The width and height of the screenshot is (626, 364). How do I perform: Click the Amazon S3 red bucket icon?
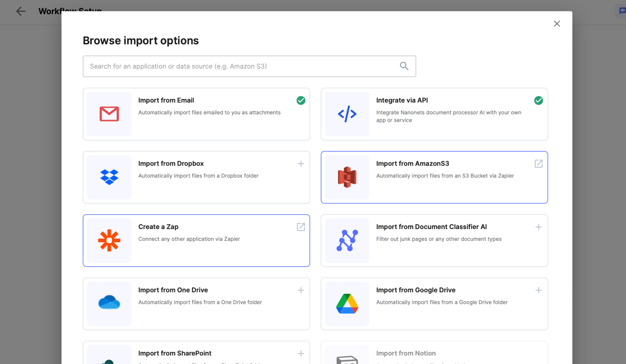point(347,177)
